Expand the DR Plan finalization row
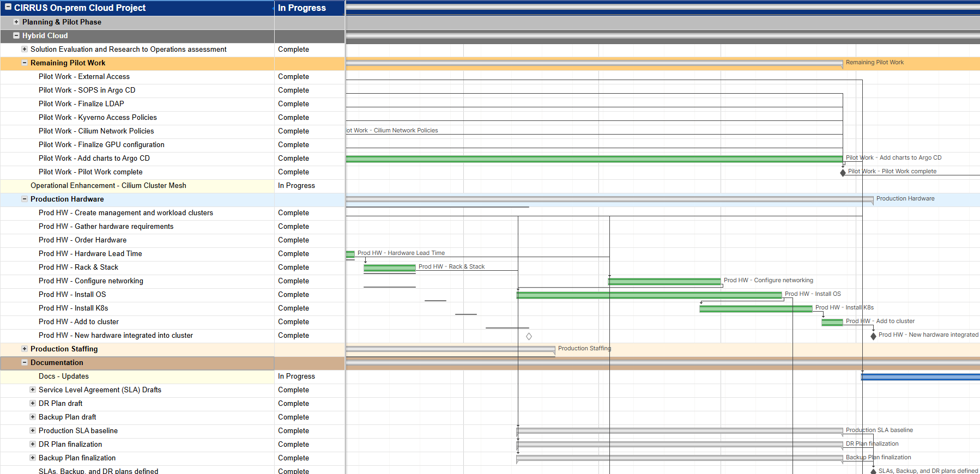Viewport: 980px width, 474px height. (33, 444)
